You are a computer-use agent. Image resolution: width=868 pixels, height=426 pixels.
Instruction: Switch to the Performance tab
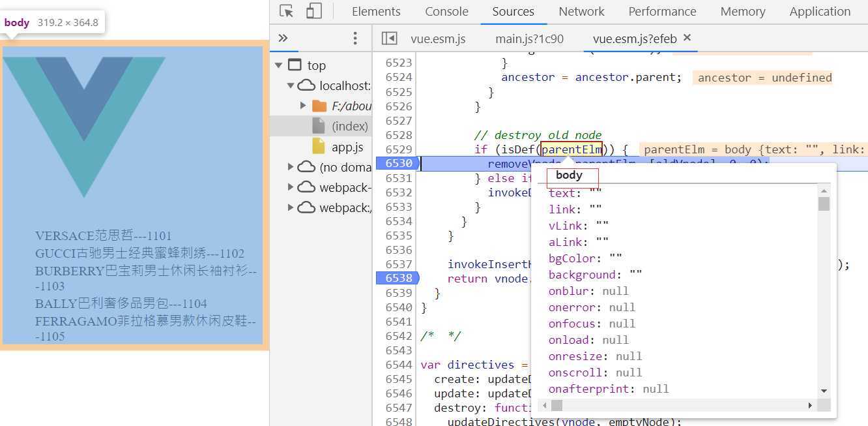(x=662, y=11)
